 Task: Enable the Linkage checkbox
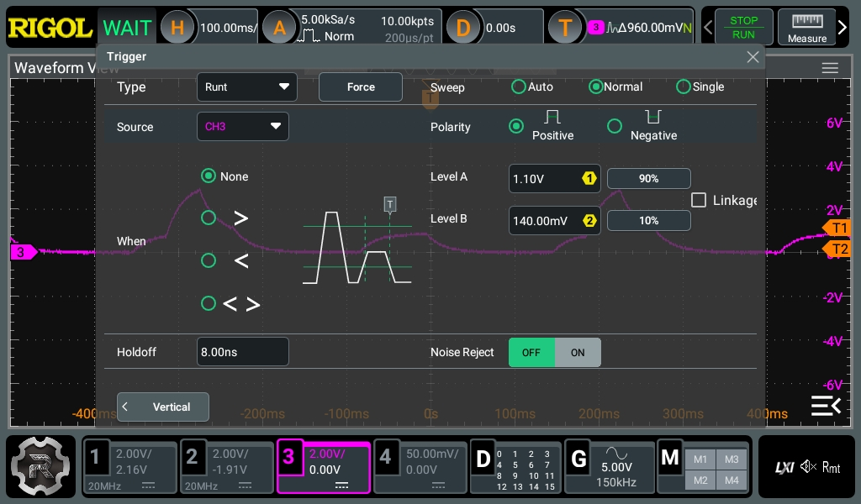pos(698,200)
